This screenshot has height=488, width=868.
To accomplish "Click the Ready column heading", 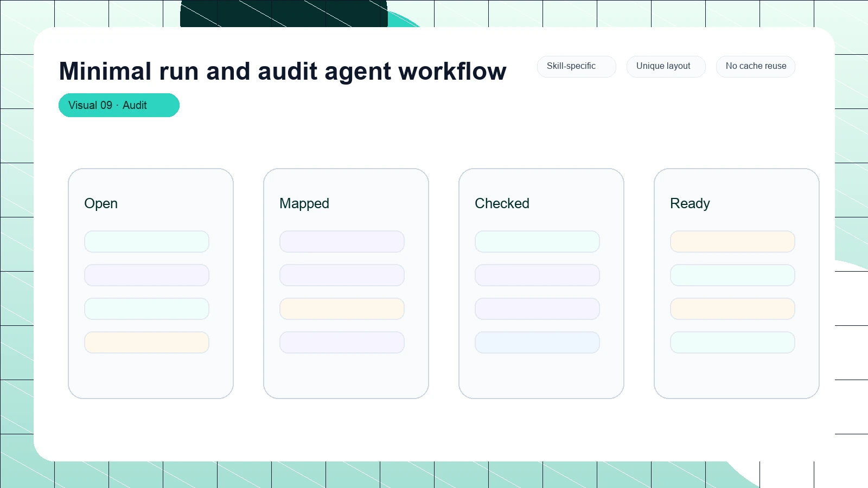I will tap(690, 203).
